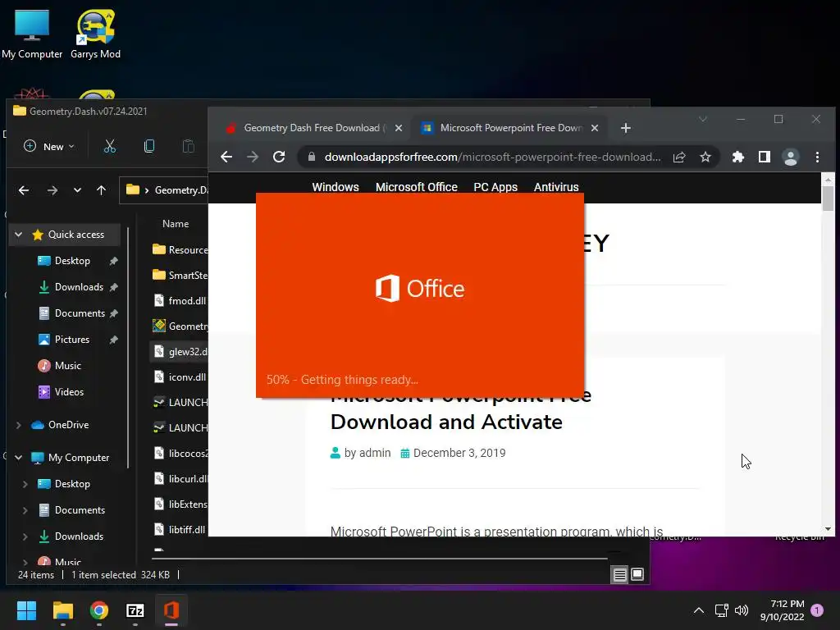Screen dimensions: 840x630
Task: Click the Paste icon in File Explorer toolbar
Action: (x=188, y=146)
